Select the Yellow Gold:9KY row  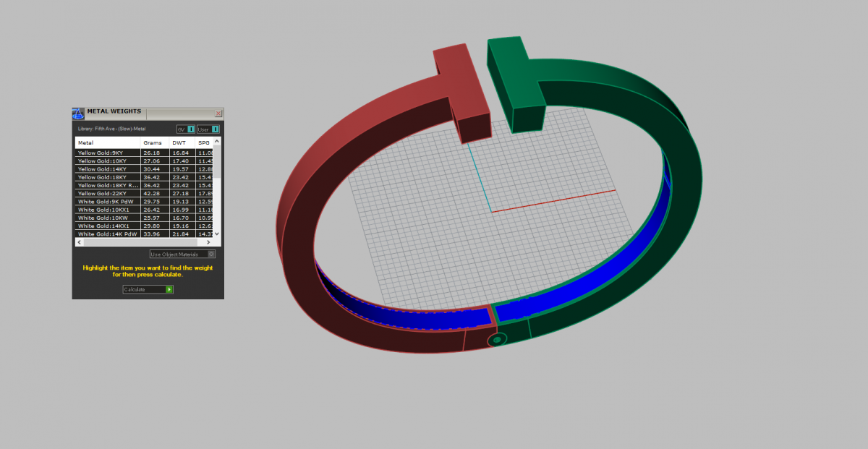point(144,153)
